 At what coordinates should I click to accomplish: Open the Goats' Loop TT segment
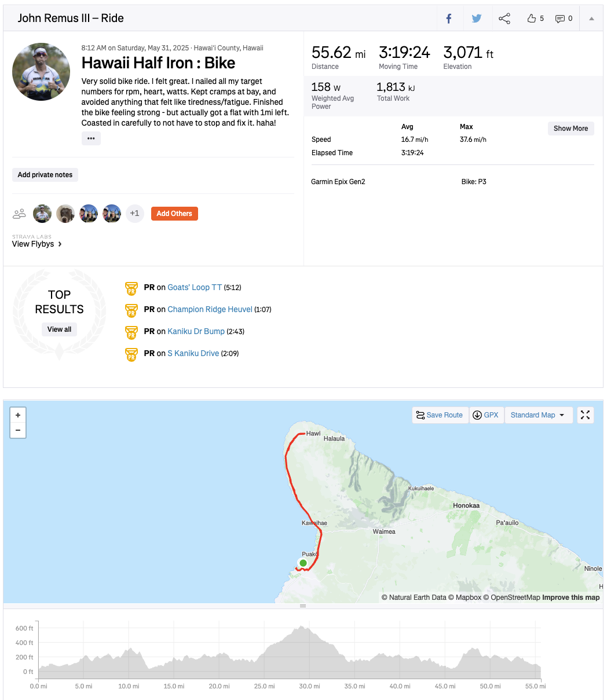click(195, 287)
